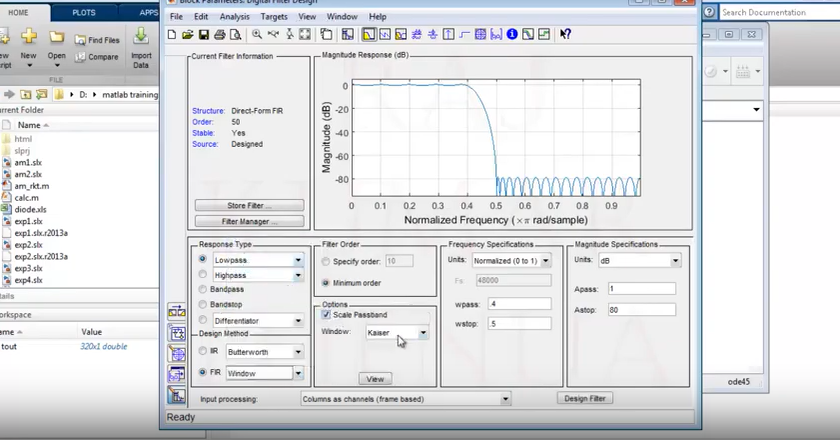Show the Impulse Response icon

point(448,35)
